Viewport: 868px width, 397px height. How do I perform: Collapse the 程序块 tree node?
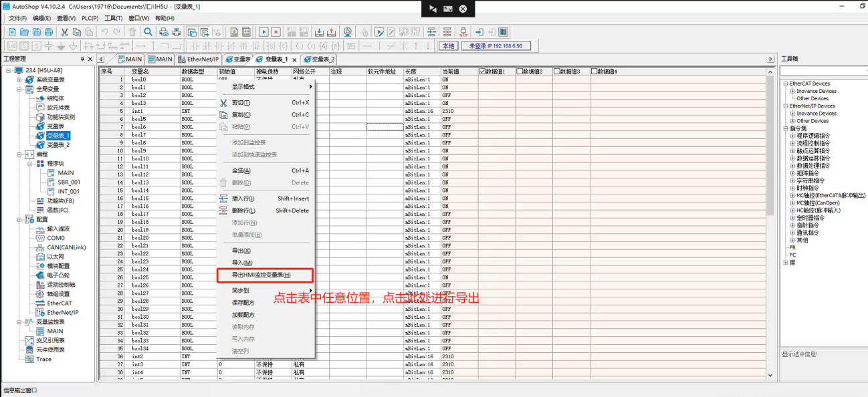tap(30, 163)
